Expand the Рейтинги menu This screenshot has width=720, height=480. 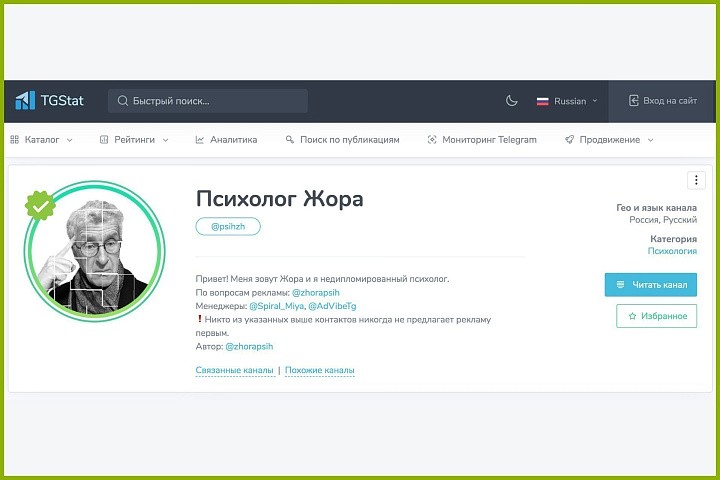click(134, 140)
